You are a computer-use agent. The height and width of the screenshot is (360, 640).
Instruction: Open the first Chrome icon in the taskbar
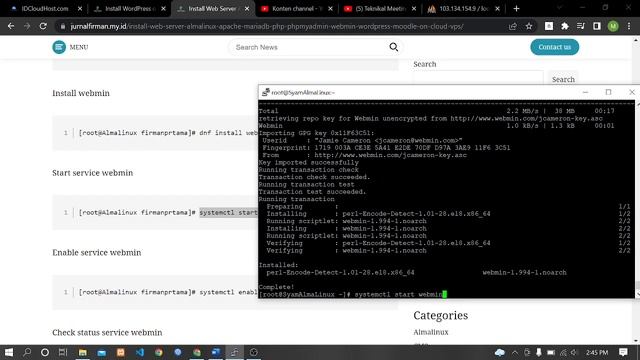[x=159, y=352]
